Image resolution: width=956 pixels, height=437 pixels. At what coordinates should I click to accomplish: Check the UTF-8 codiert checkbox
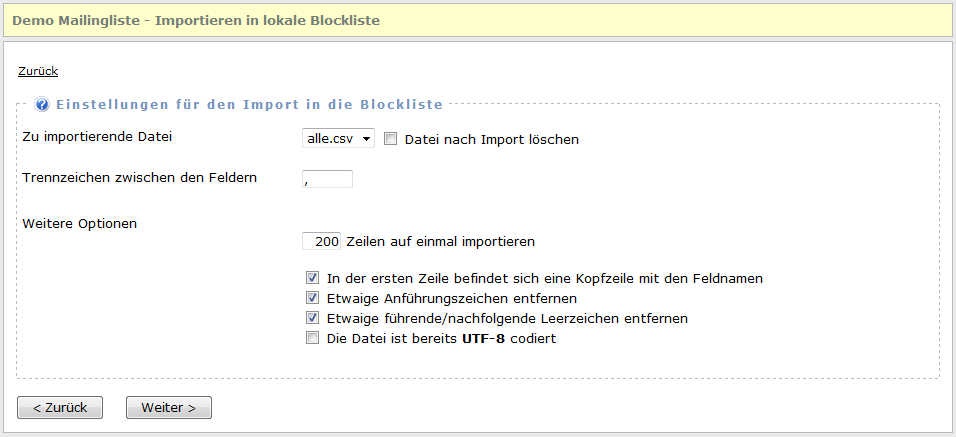tap(313, 338)
